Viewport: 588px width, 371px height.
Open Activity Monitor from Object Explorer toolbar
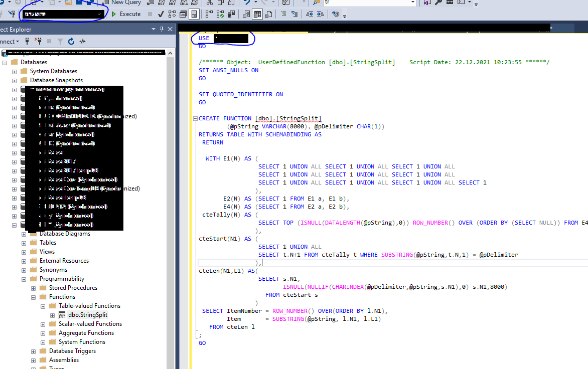click(82, 41)
